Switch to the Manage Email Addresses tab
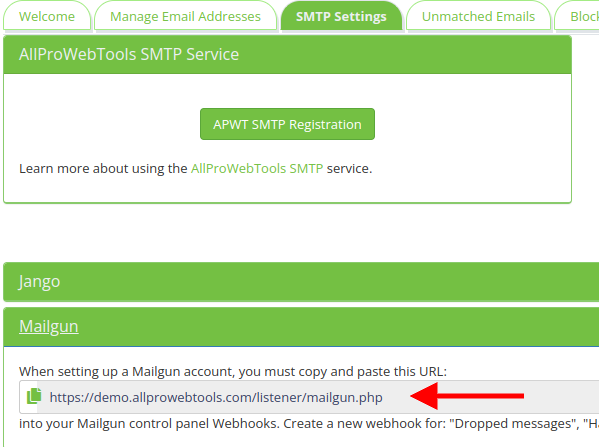Viewport: 599px width, 447px height. click(x=185, y=16)
